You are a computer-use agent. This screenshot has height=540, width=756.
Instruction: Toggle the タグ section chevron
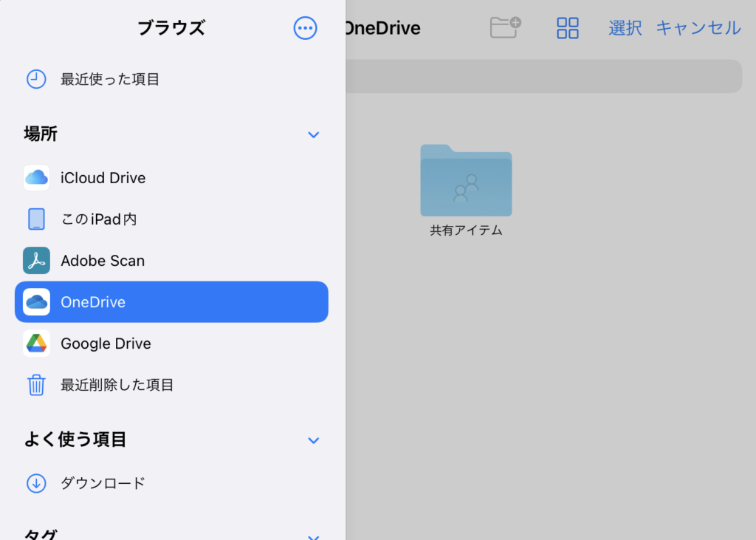pos(313,536)
